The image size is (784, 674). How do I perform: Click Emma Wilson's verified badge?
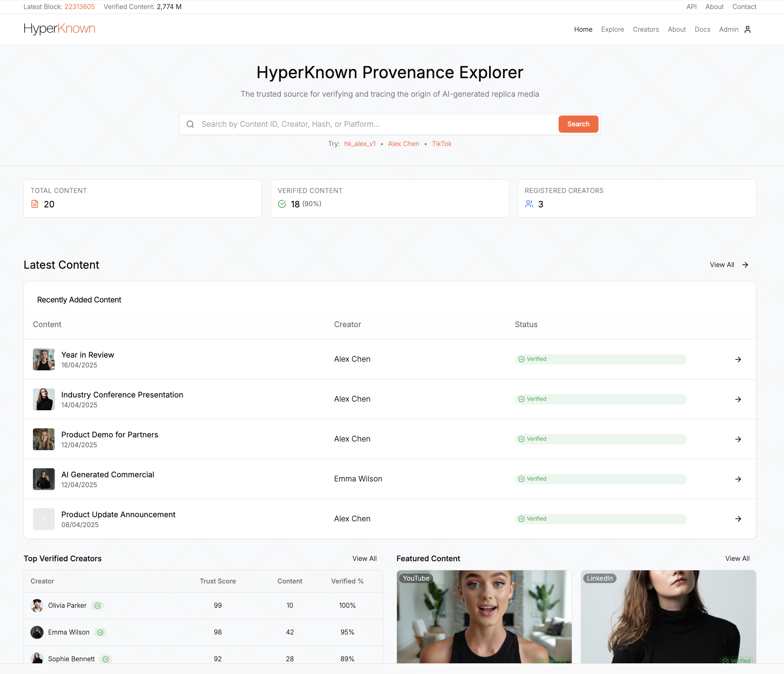(x=100, y=632)
